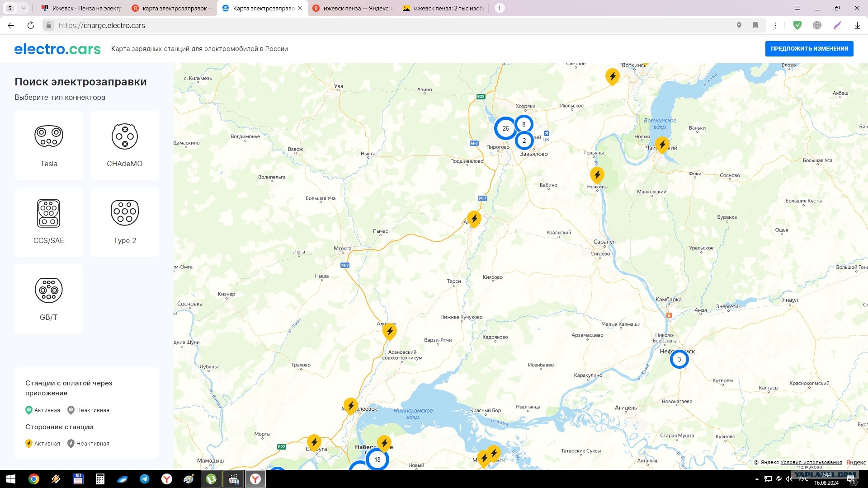Open the electro.cars logo home link
The width and height of the screenshot is (868, 488).
[x=57, y=49]
